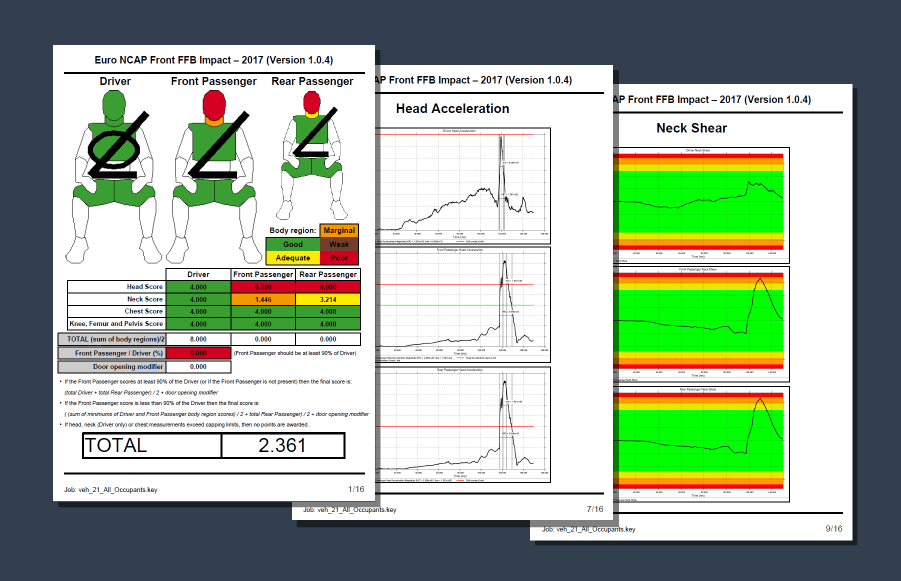Click the Rear Passenger Neck Score 3.214 cell
Viewport: 901px width, 581px height.
[327, 299]
